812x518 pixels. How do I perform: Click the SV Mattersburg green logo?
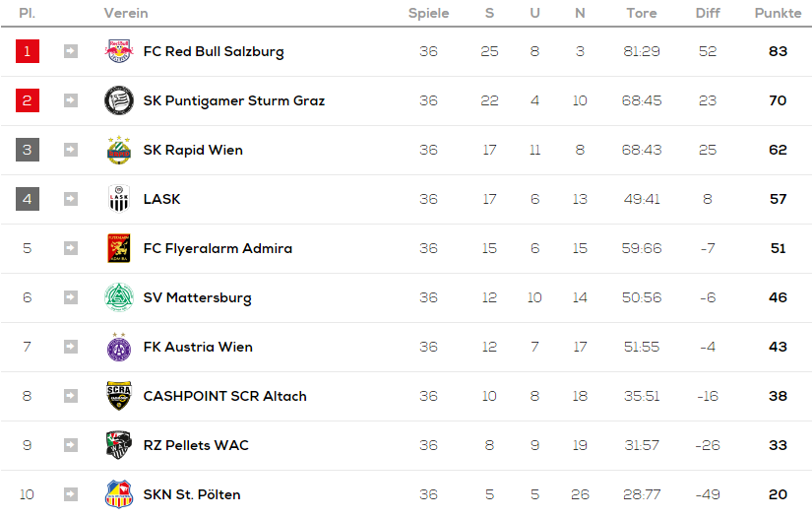(118, 297)
